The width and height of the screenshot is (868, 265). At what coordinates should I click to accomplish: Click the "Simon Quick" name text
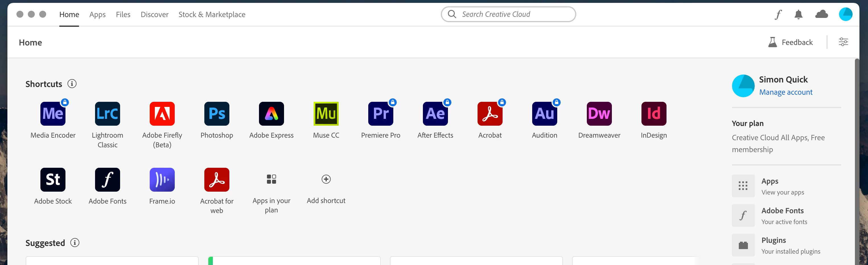[783, 79]
